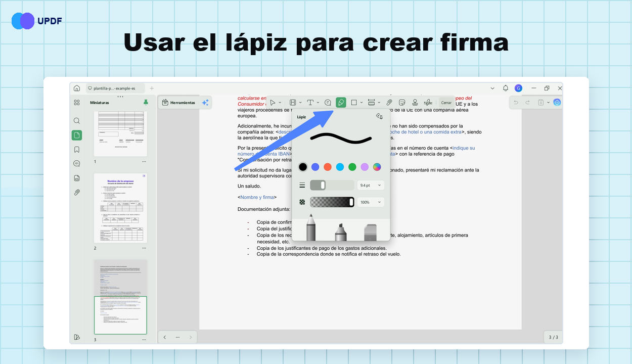This screenshot has height=364, width=632.
Task: Open the blue UPDF AI icon
Action: [557, 103]
